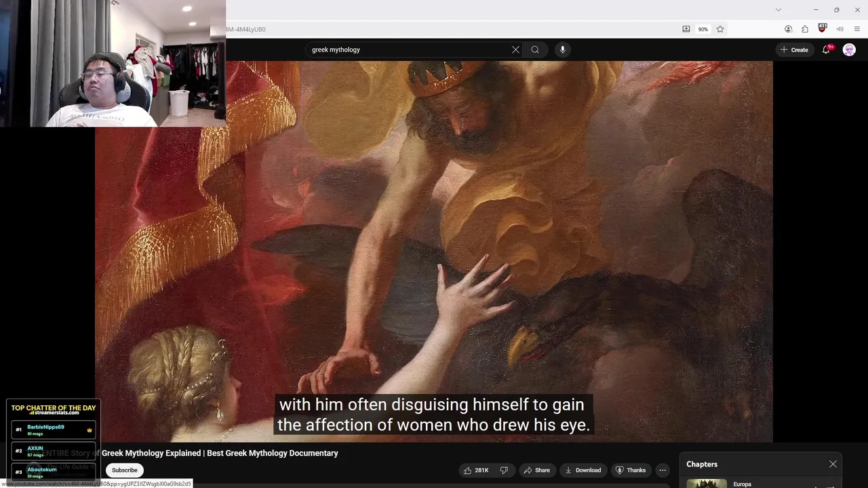Viewport: 868px width, 488px height.
Task: Select the Europa chapter thumbnail
Action: tap(707, 484)
